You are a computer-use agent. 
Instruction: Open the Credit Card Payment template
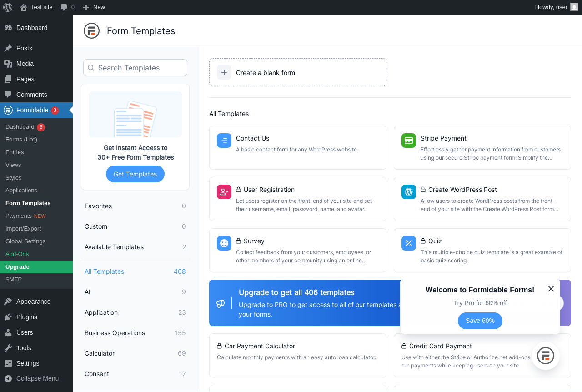tap(482, 356)
